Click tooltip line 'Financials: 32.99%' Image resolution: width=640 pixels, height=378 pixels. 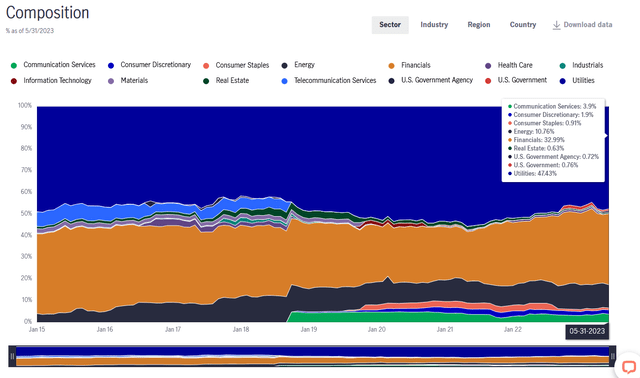pyautogui.click(x=536, y=140)
